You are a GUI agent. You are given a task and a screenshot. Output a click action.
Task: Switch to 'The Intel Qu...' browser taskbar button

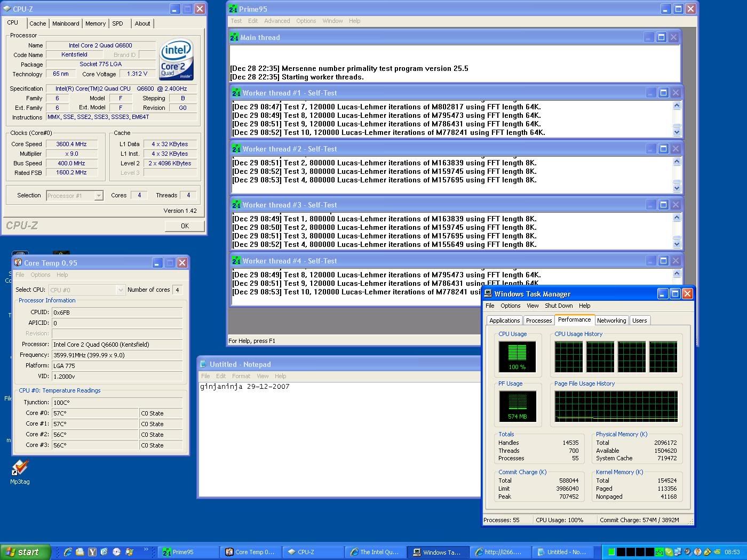tap(376, 552)
